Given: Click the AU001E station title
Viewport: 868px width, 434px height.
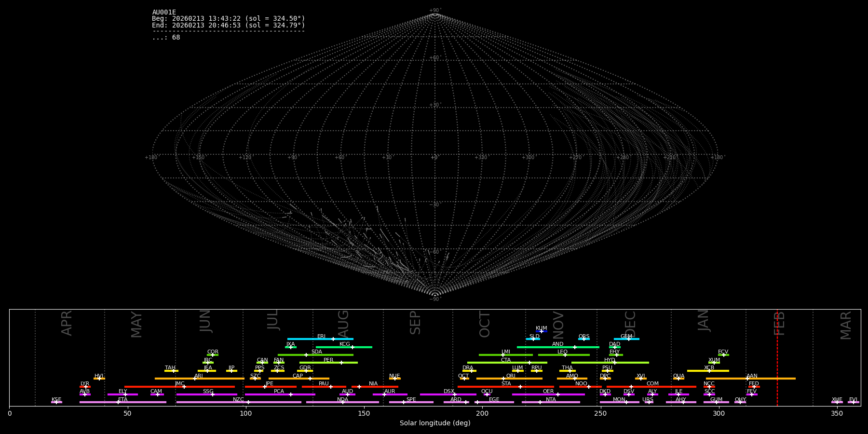Looking at the screenshot, I should pyautogui.click(x=164, y=13).
